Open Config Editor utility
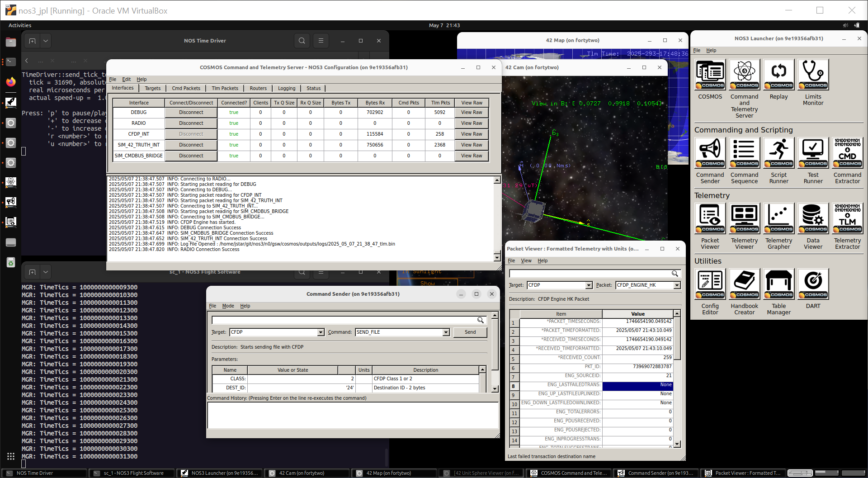868x478 pixels. pyautogui.click(x=710, y=284)
